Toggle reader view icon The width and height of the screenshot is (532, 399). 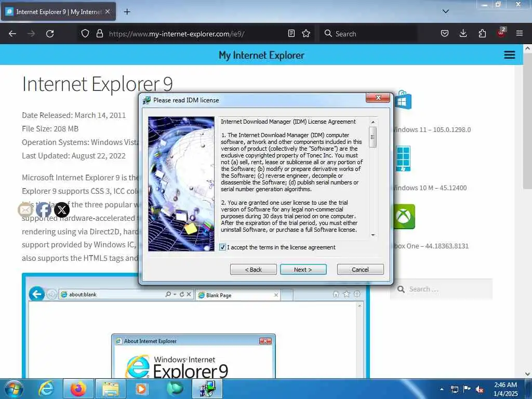coord(291,33)
